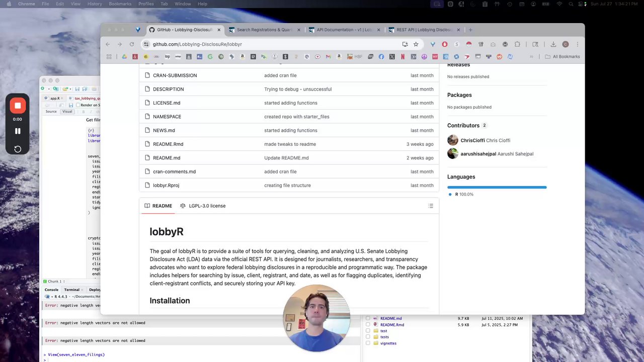Reload the GitHub page

pyautogui.click(x=132, y=44)
